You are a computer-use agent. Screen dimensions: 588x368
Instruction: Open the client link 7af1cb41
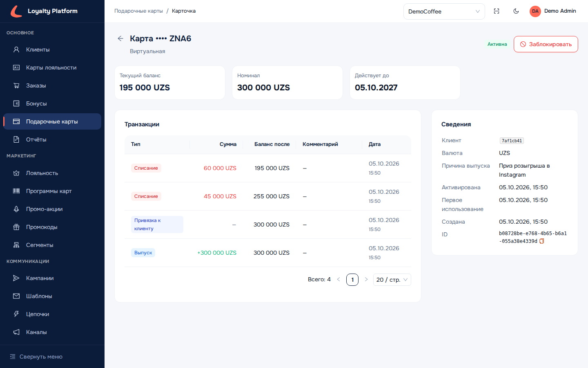coord(512,141)
